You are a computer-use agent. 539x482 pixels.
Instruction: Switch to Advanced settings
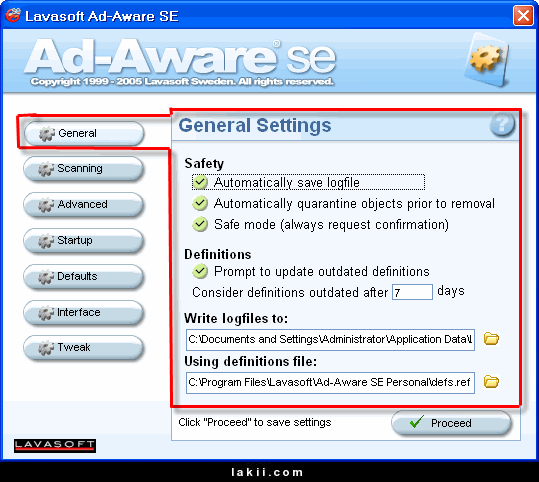(x=83, y=205)
